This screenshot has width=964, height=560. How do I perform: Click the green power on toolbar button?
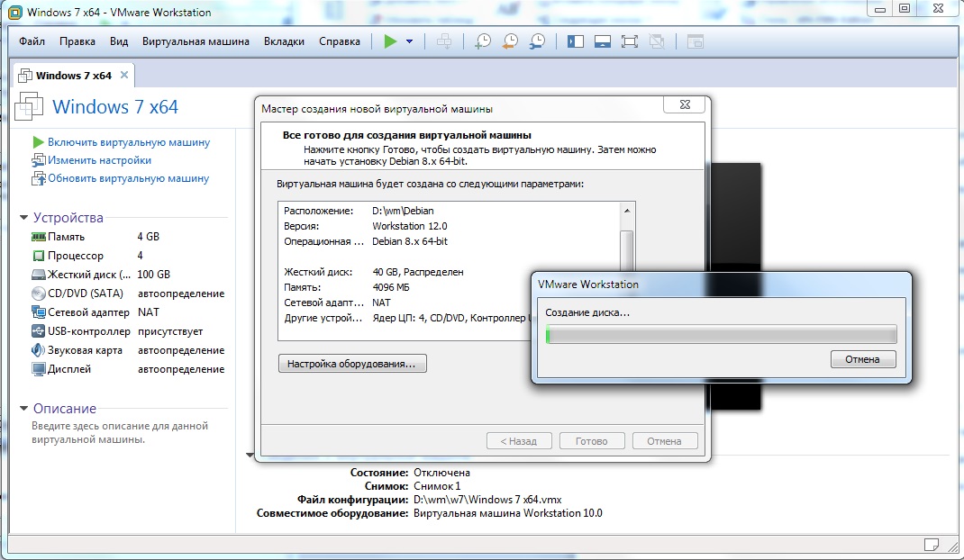390,41
